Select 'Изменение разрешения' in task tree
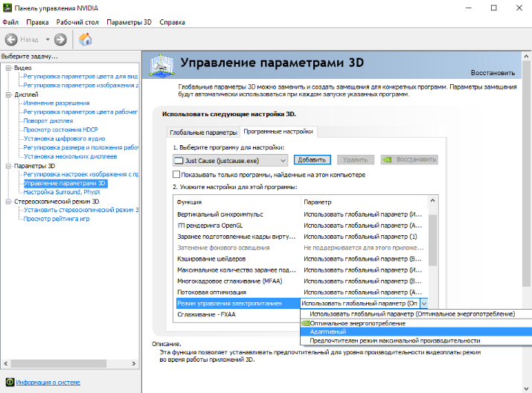532x393 pixels. click(x=56, y=103)
